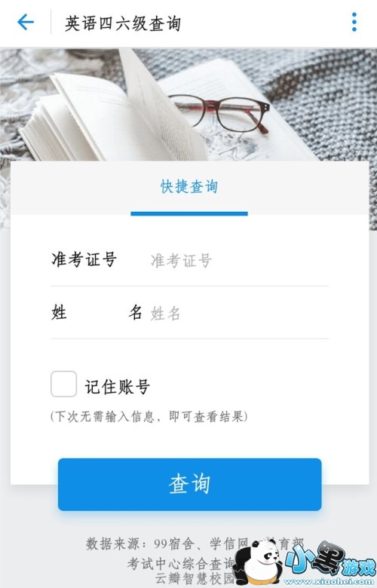Click the 记住账号 label text
Image resolution: width=377 pixels, height=588 pixels.
click(x=118, y=387)
